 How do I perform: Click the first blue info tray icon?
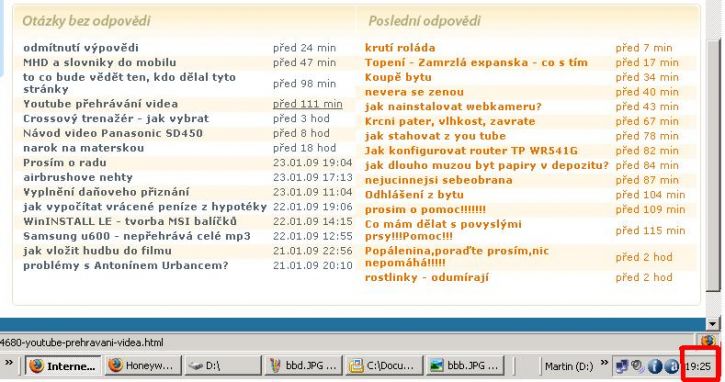tap(655, 366)
